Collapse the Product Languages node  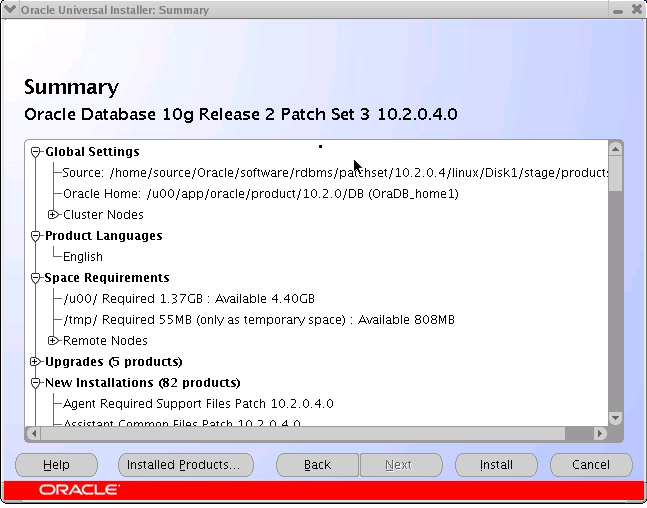(35, 236)
